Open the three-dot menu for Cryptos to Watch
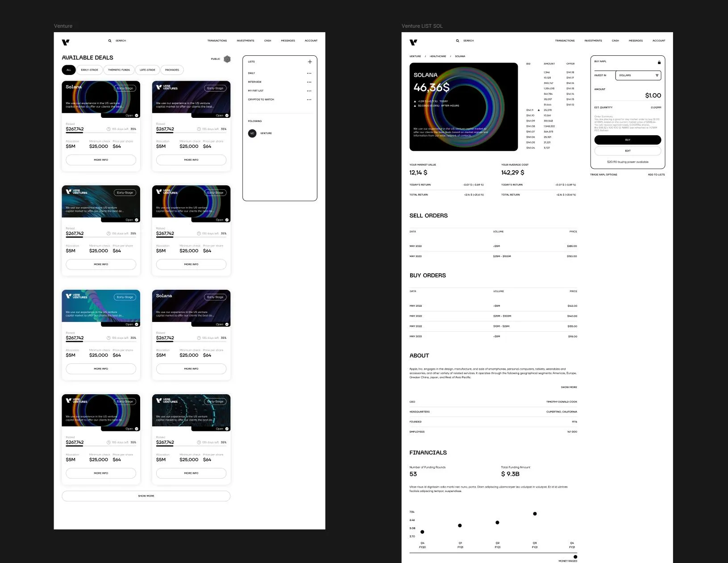 pos(309,100)
